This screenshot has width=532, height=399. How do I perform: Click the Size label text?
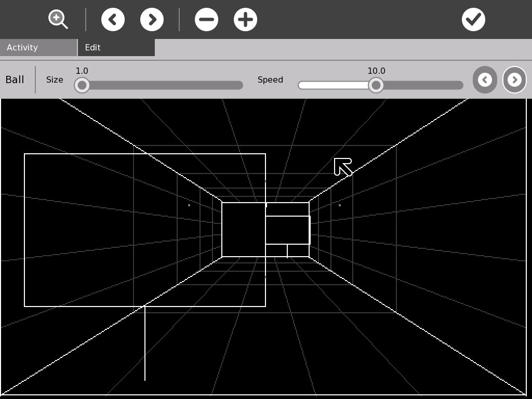tap(55, 79)
